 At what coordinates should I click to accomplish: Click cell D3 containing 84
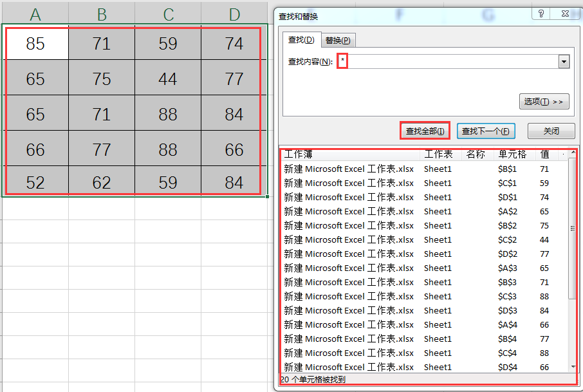pos(234,113)
